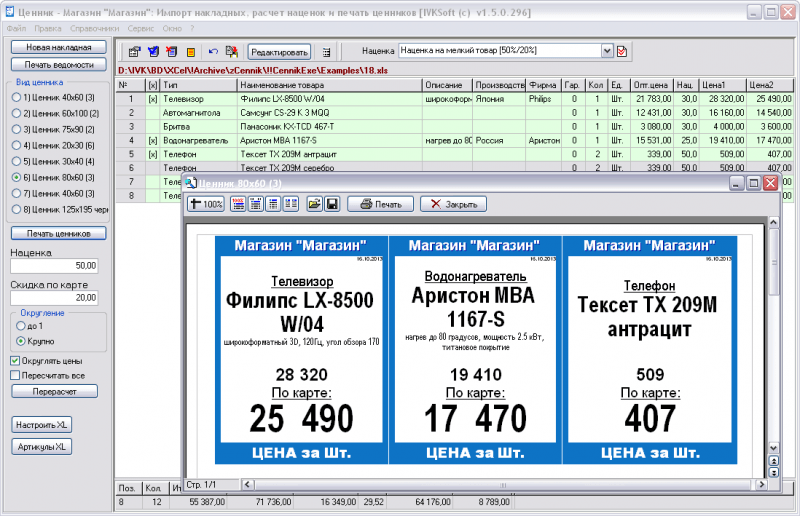The image size is (800, 516).
Task: Click the red checkmark icon beside Наценка dropdown
Action: (x=622, y=51)
